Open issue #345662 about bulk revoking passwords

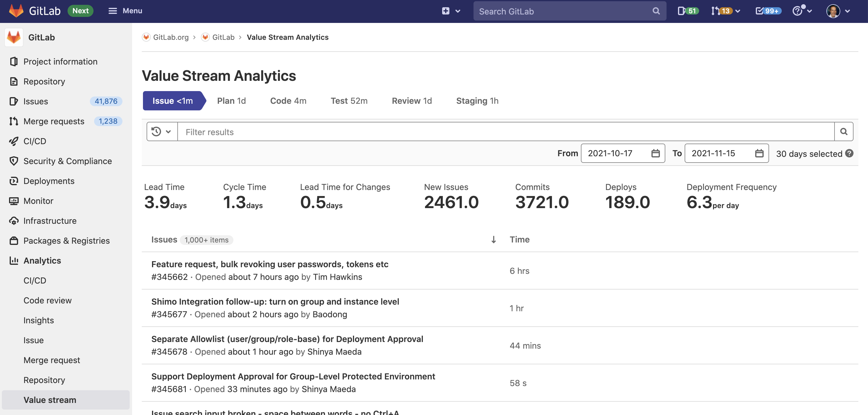pos(269,264)
